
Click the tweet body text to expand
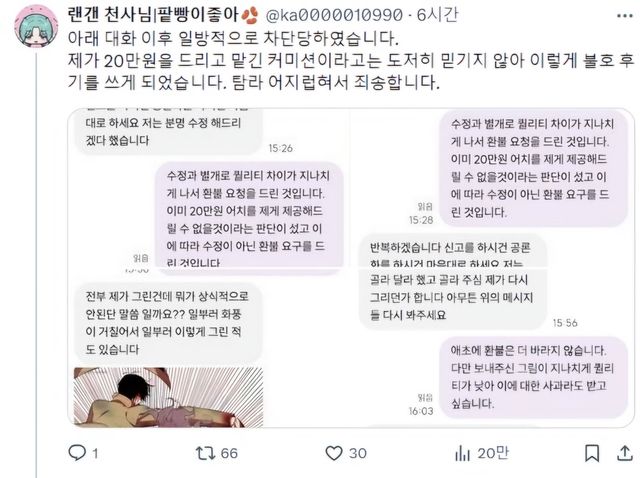click(x=351, y=60)
